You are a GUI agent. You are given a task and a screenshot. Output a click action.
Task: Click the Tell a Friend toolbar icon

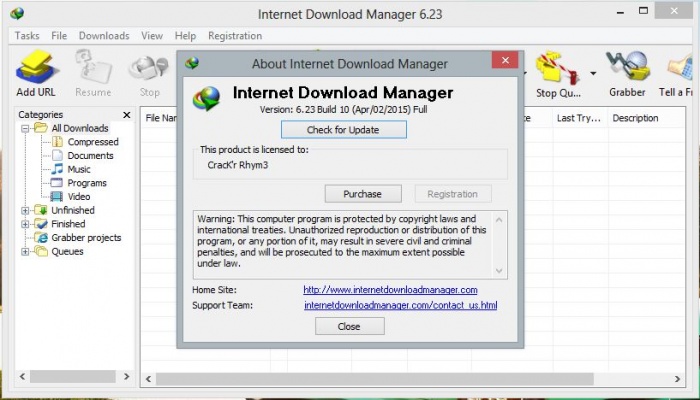pyautogui.click(x=681, y=67)
